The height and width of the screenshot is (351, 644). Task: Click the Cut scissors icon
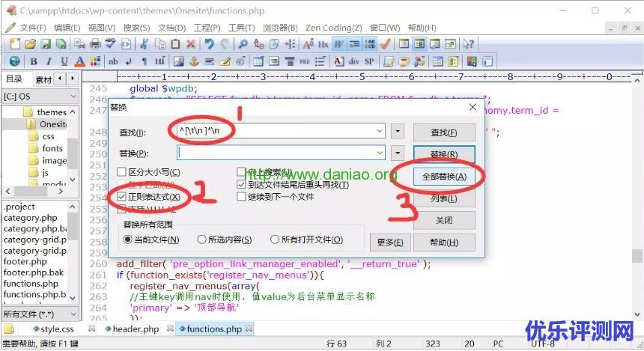145,44
